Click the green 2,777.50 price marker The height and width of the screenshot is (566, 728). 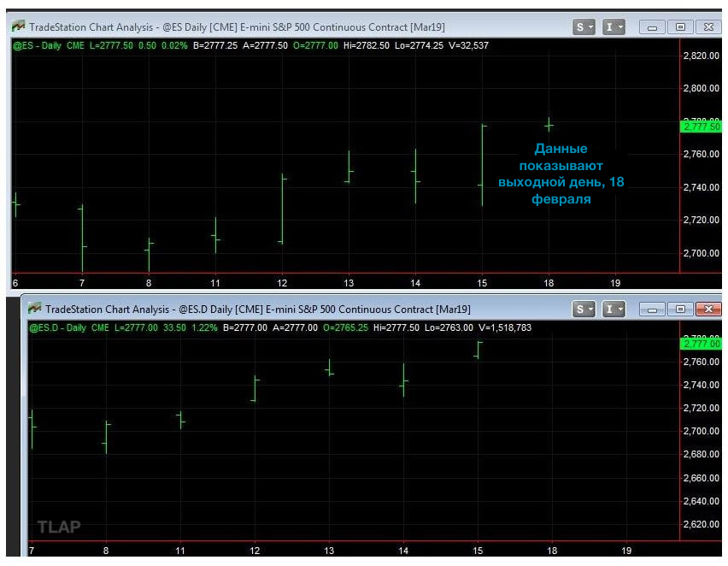701,127
